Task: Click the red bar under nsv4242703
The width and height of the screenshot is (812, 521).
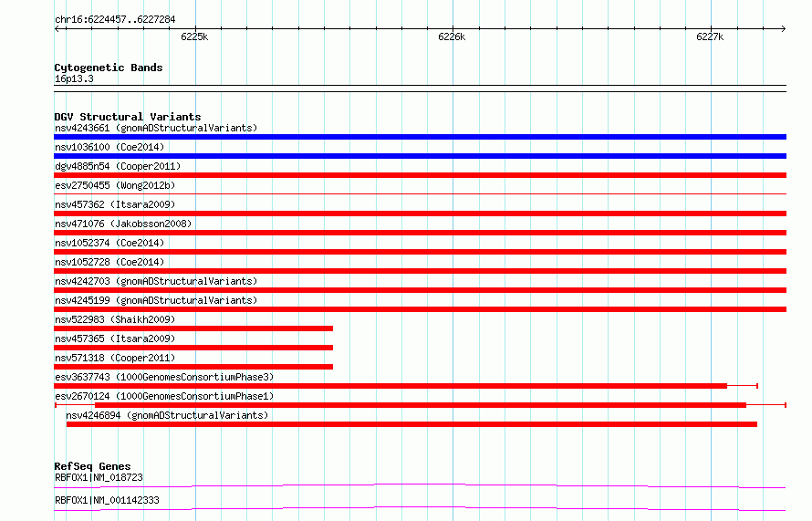Action: pyautogui.click(x=420, y=290)
